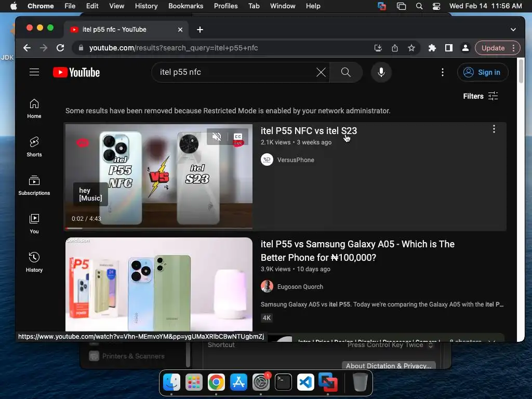Open itel P55 vs Samsung Galaxy A05 video title
Screen dimensions: 532x399
pos(357,251)
